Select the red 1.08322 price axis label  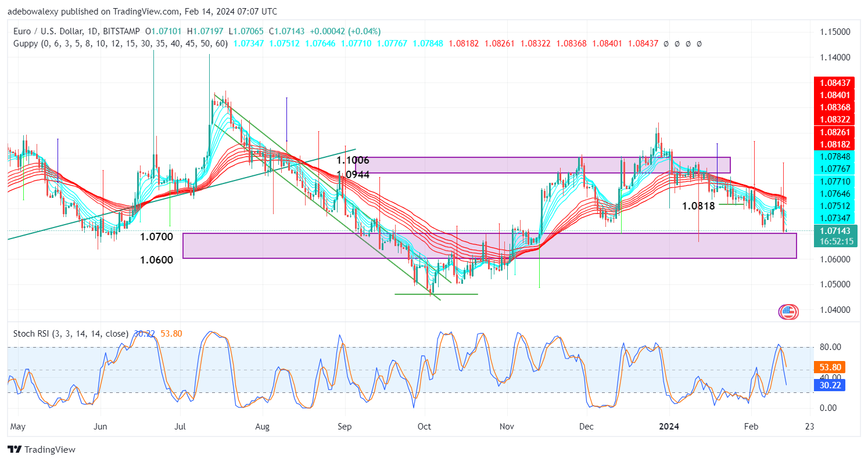click(835, 119)
